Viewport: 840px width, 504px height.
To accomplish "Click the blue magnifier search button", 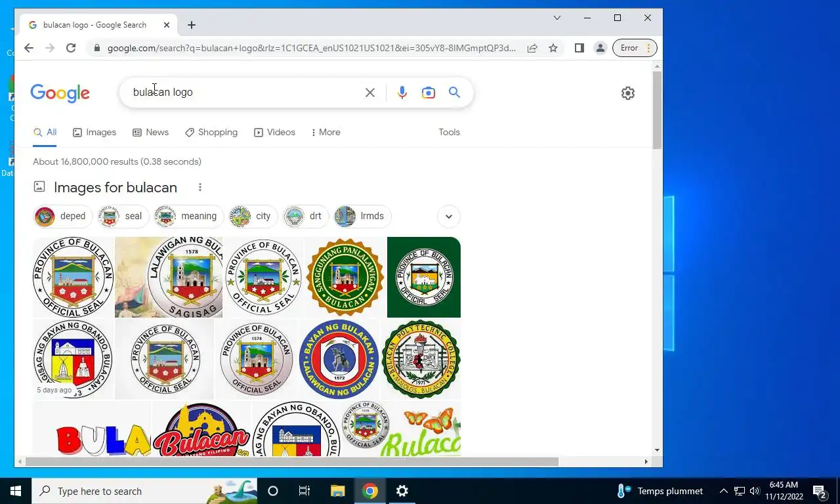I will [454, 93].
